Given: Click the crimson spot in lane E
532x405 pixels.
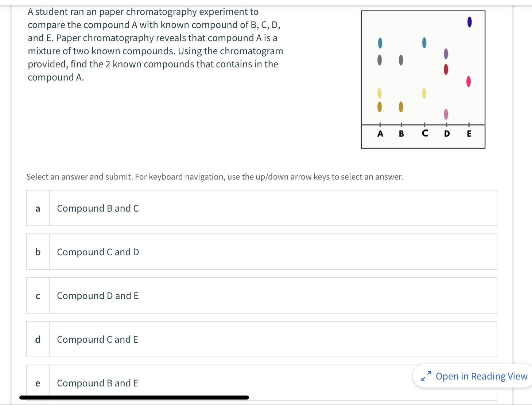Looking at the screenshot, I should pos(469,82).
